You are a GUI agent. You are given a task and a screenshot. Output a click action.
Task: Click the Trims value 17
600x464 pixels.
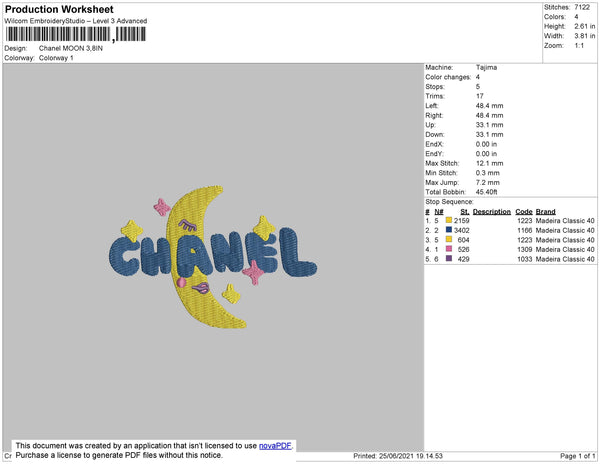pyautogui.click(x=480, y=96)
